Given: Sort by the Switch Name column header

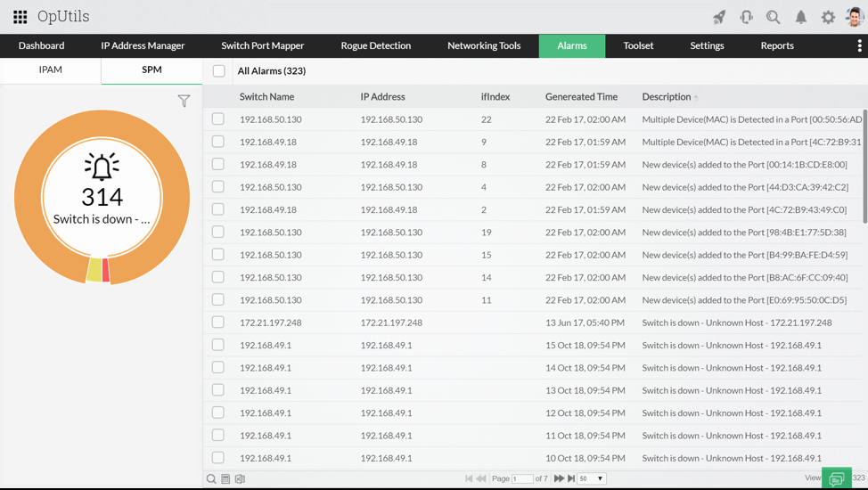Looking at the screenshot, I should click(x=266, y=97).
